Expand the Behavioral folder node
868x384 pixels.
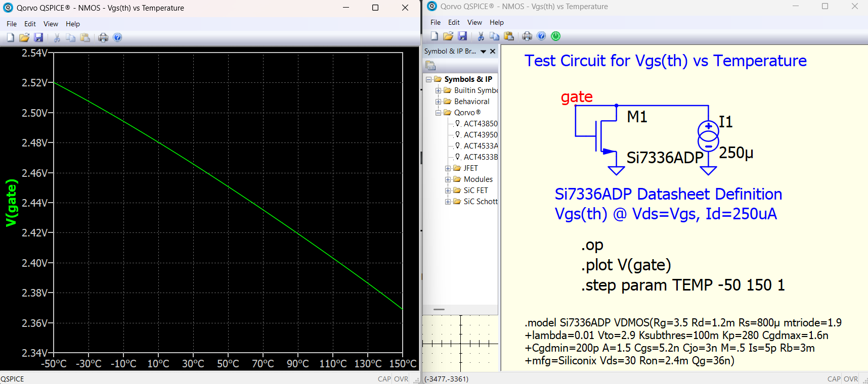[438, 102]
